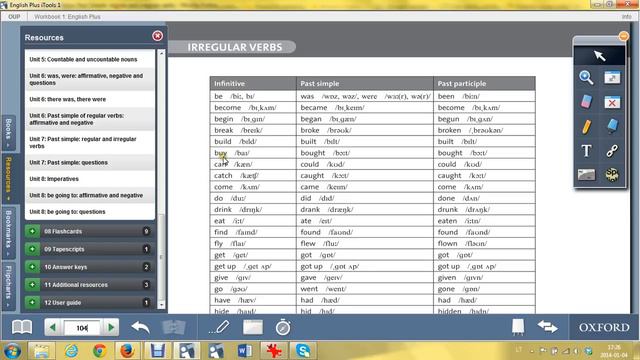Viewport: 640px width, 360px height.
Task: Open Google Chrome from taskbar
Action: pos(99,351)
